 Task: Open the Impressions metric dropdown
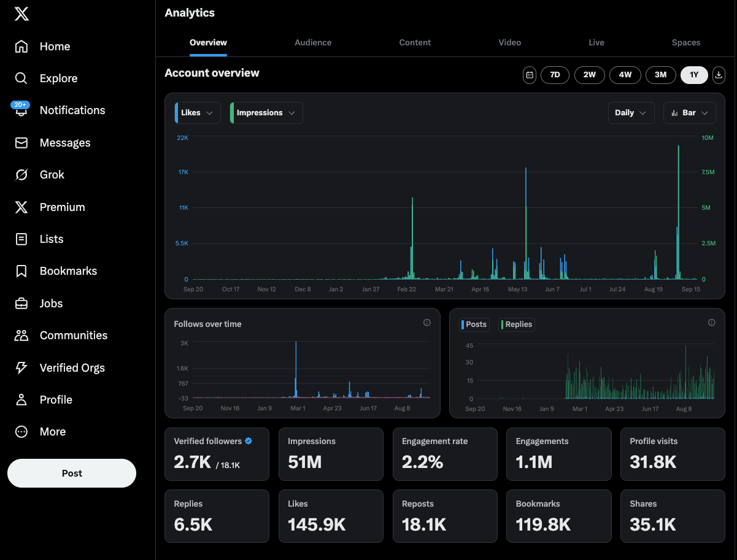pos(266,113)
